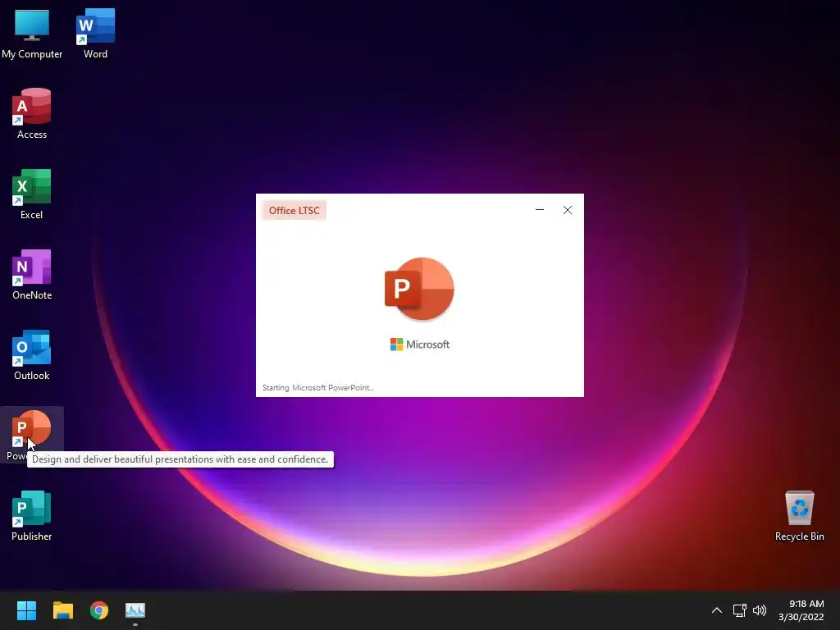840x630 pixels.
Task: Select the OneNote desktop shortcut
Action: (x=32, y=274)
